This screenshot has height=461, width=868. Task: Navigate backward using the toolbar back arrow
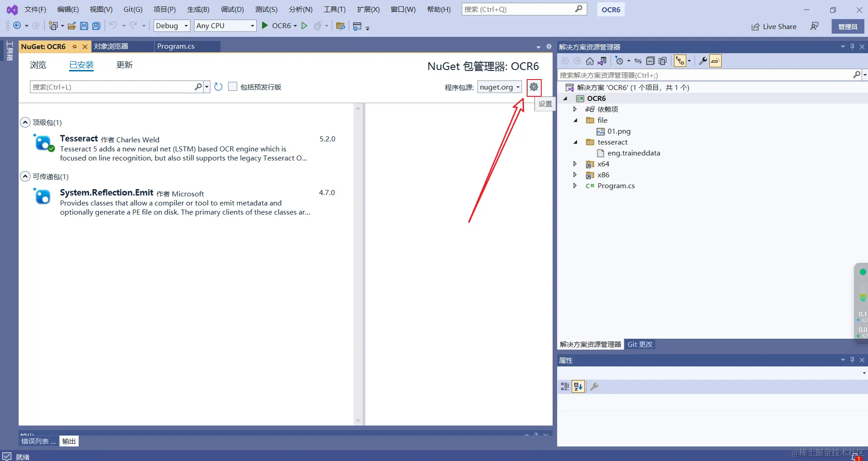click(x=17, y=26)
